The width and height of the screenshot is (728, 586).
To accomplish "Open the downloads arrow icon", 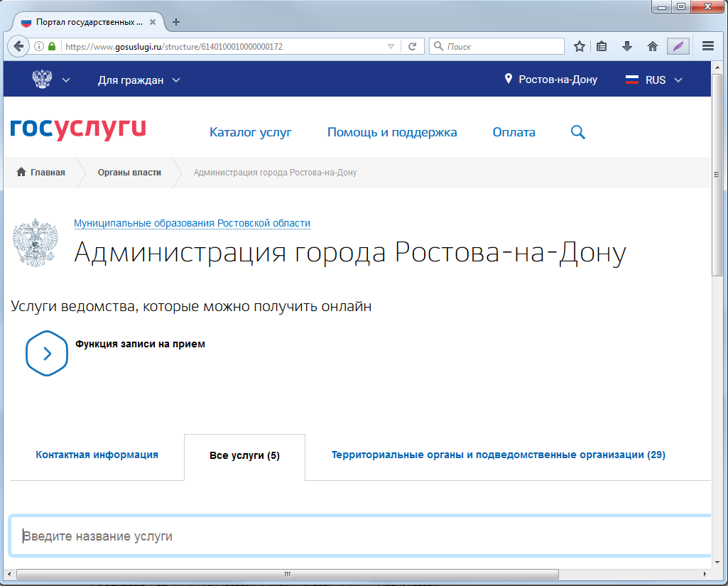I will click(x=627, y=46).
